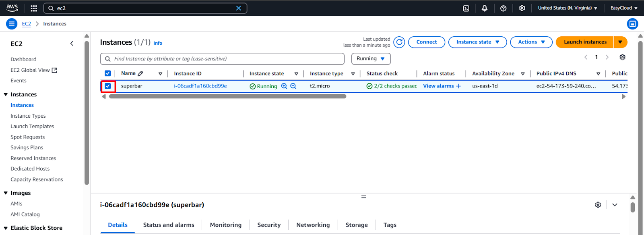Open the Dashboard sidebar link
Image resolution: width=644 pixels, height=235 pixels.
[x=23, y=59]
